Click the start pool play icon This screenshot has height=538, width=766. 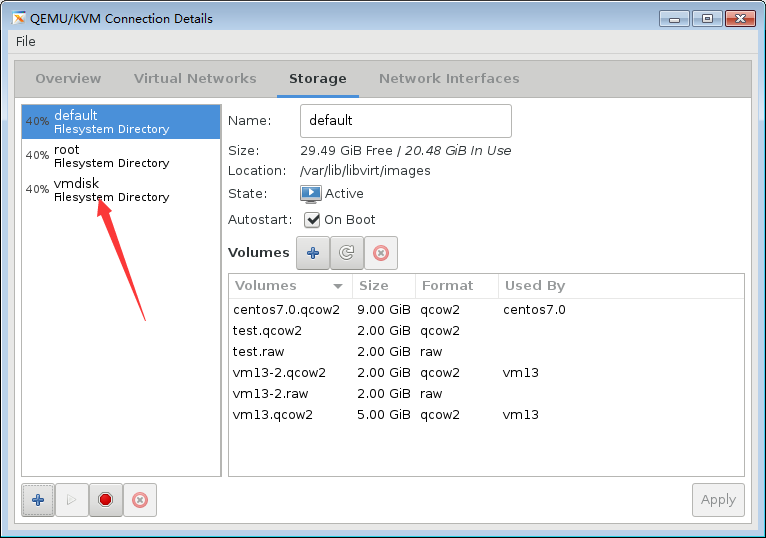[x=72, y=500]
